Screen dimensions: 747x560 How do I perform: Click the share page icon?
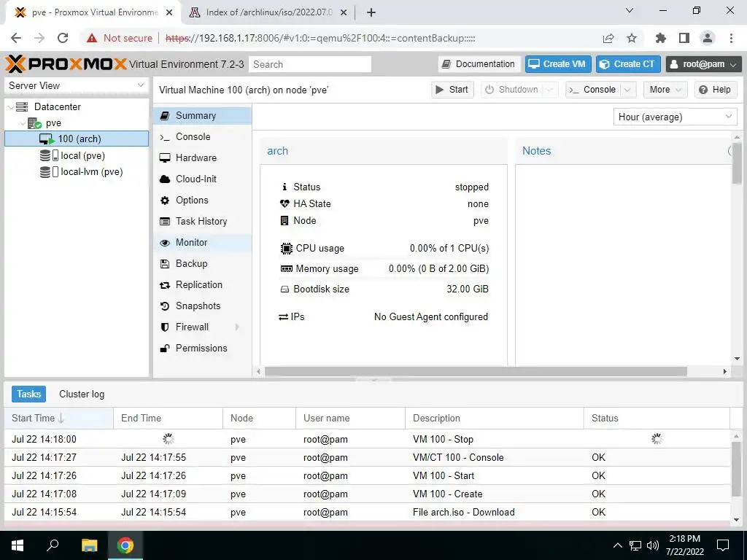click(608, 38)
